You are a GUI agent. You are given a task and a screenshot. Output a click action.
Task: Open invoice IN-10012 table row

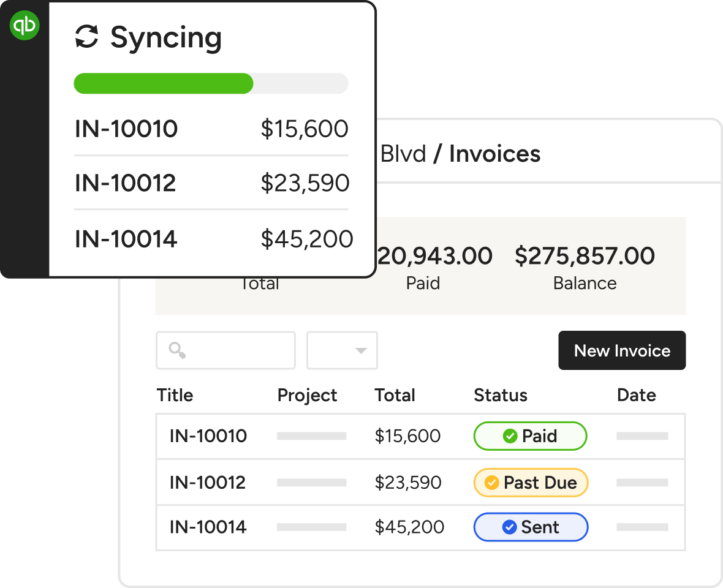[x=208, y=483]
